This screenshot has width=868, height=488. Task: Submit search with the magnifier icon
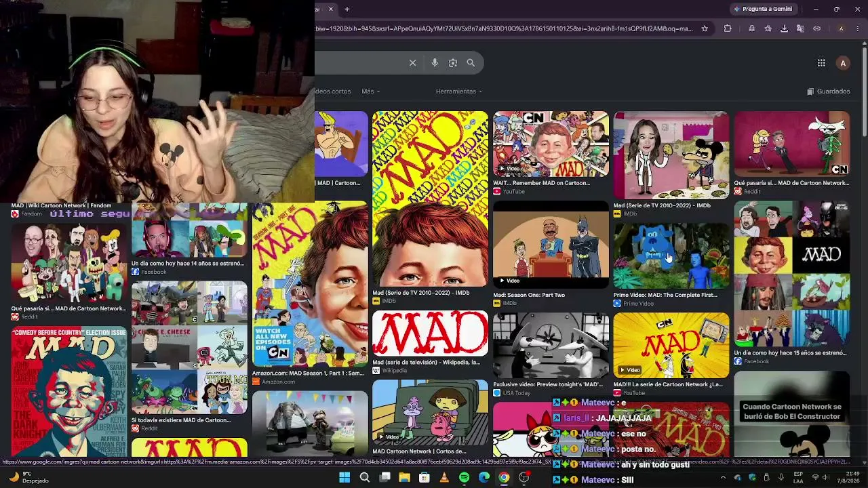(x=471, y=63)
